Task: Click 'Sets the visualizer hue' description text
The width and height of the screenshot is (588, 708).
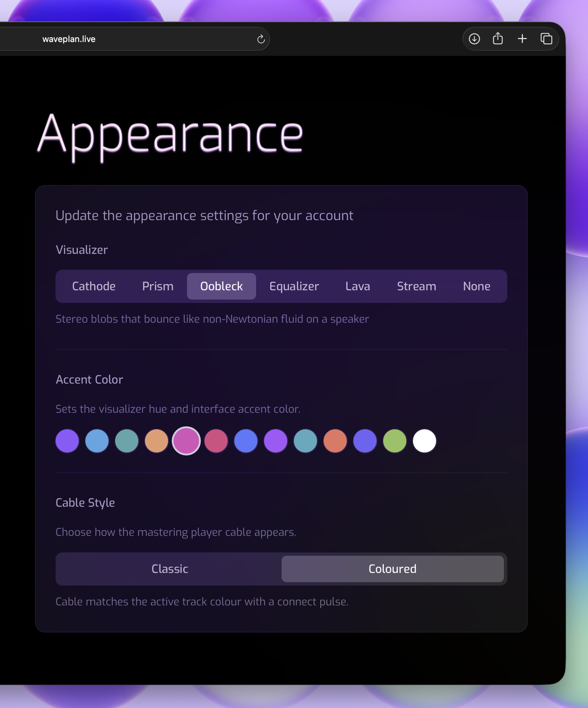Action: (178, 409)
